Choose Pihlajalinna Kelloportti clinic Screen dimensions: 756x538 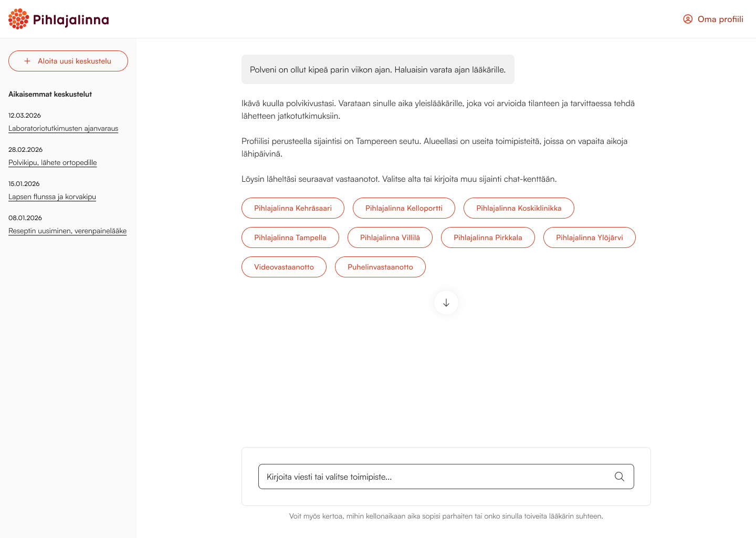[x=404, y=208]
